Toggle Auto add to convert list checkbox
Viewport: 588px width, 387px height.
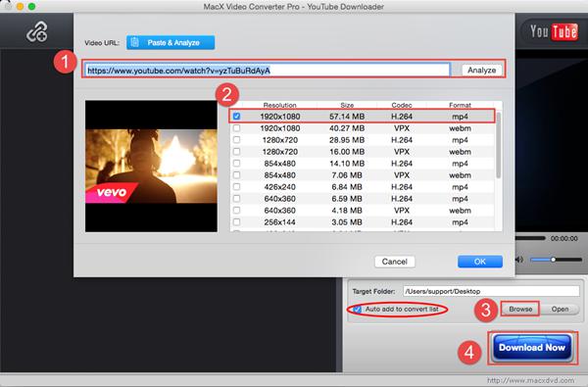(x=358, y=310)
